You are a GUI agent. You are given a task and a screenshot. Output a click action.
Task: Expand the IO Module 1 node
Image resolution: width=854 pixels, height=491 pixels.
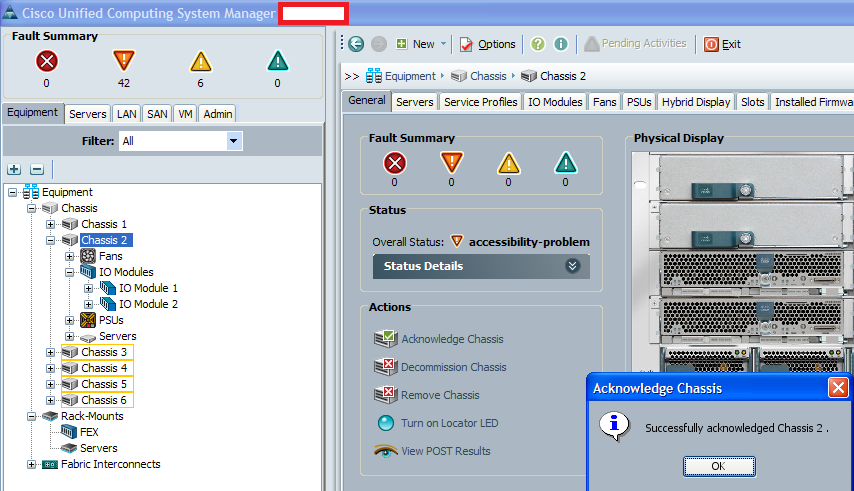click(88, 288)
